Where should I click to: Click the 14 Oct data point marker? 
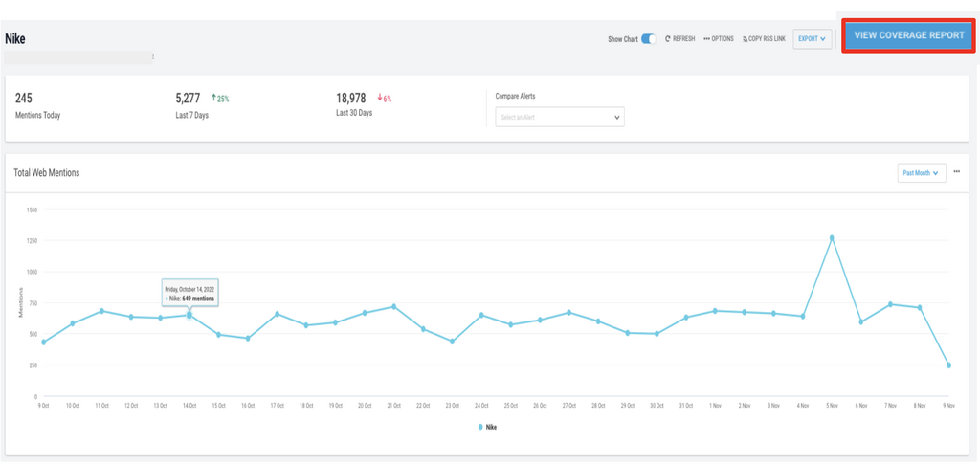[189, 315]
